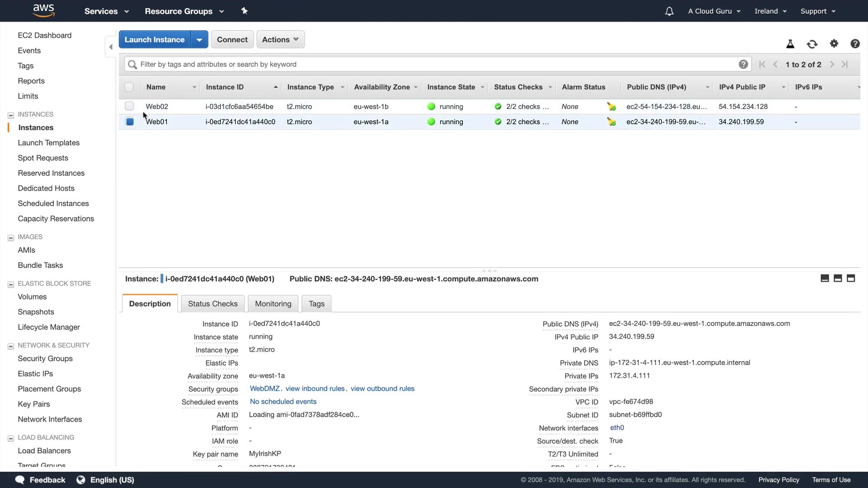868x488 pixels.
Task: Click the help question mark icon
Action: pyautogui.click(x=854, y=44)
